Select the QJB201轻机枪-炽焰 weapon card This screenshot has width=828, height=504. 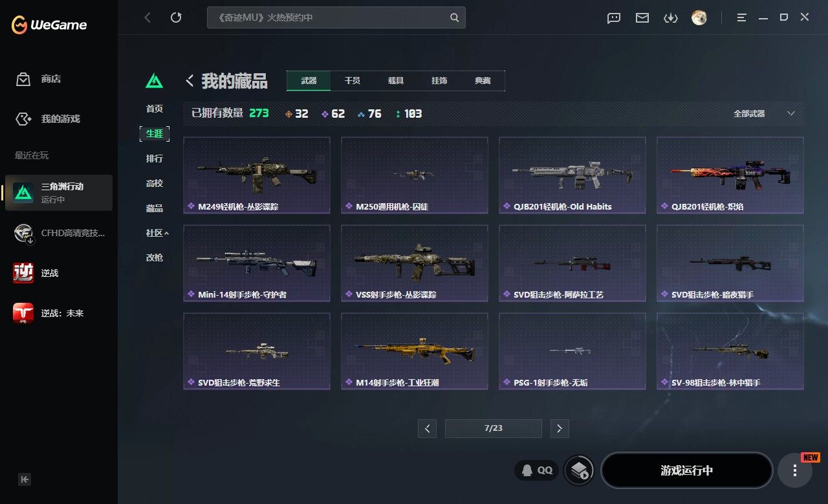pos(730,175)
